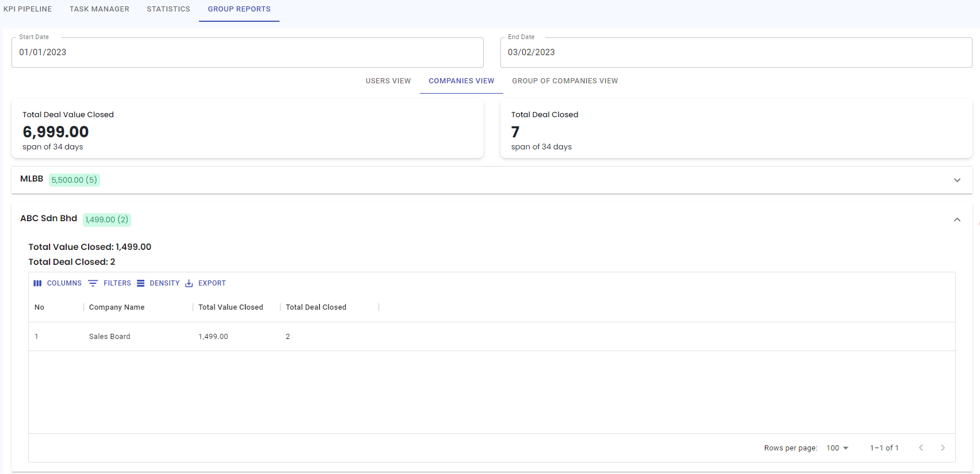This screenshot has height=474, width=980.
Task: Select the Group Reports tab
Action: (x=239, y=9)
